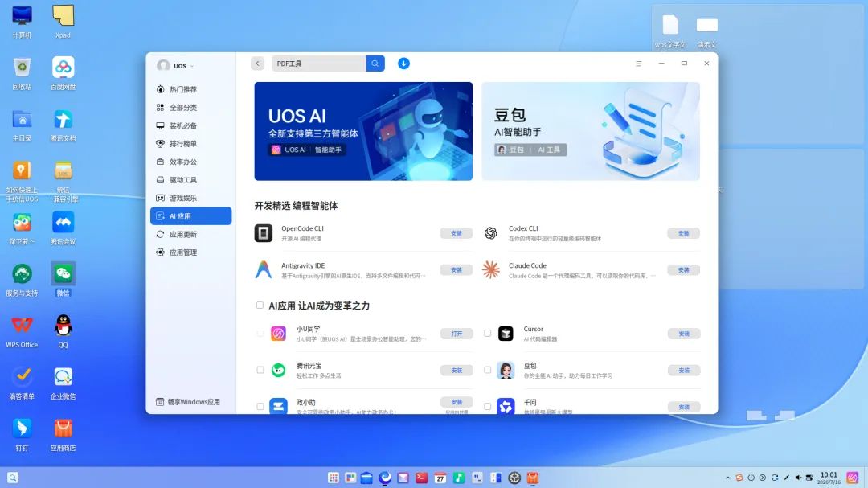Open the settings gear in the taskbar
The height and width of the screenshot is (488, 868).
[x=514, y=478]
